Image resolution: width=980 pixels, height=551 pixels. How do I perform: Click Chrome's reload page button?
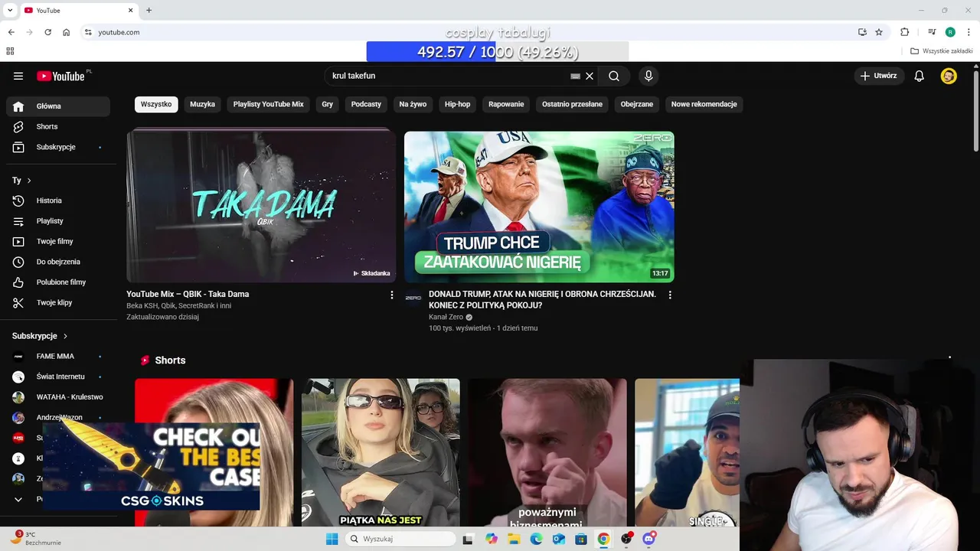tap(47, 32)
